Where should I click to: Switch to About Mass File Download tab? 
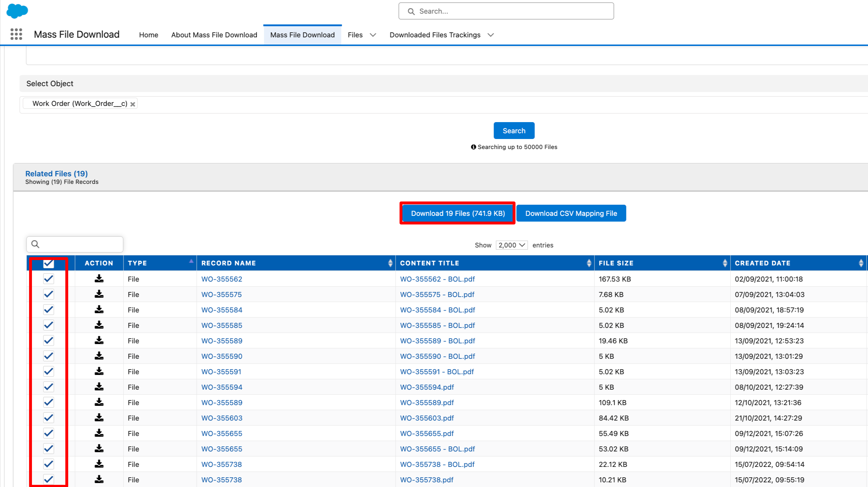214,35
